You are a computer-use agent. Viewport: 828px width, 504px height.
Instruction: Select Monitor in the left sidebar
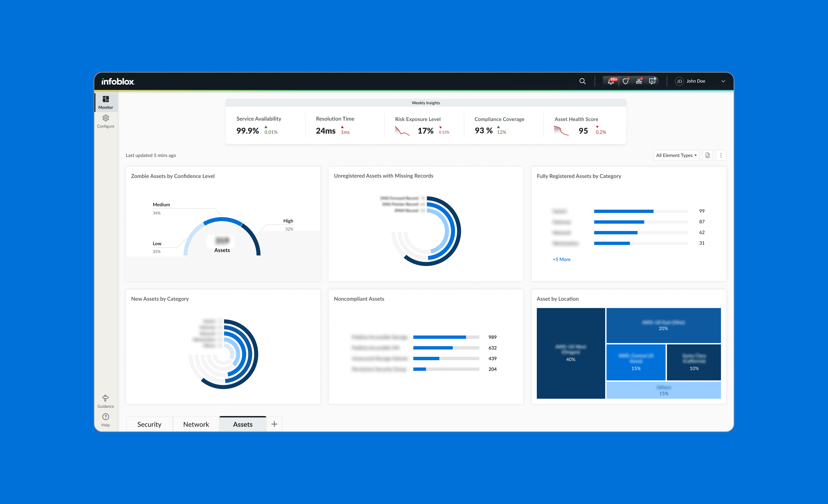(x=105, y=102)
